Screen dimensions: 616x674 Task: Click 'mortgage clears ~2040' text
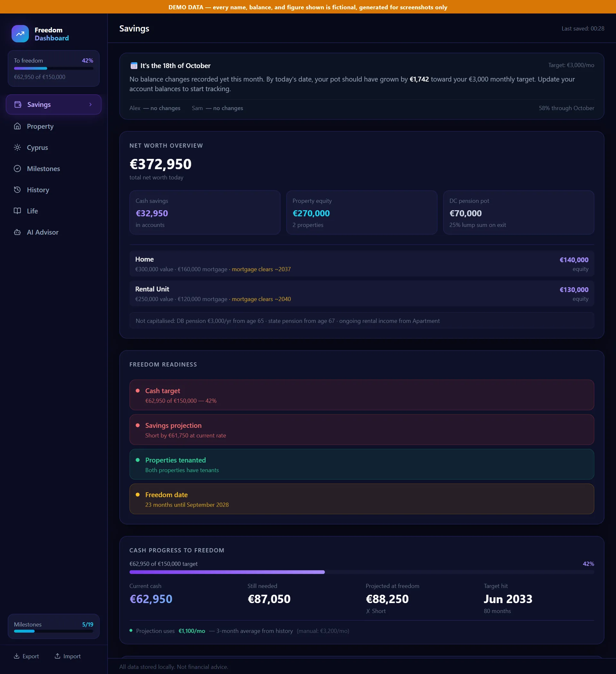261,299
